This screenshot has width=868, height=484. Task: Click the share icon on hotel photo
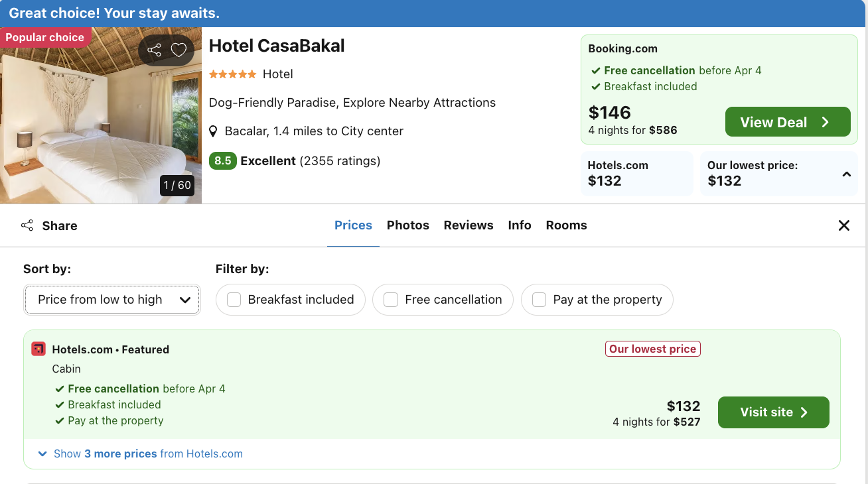pyautogui.click(x=154, y=50)
